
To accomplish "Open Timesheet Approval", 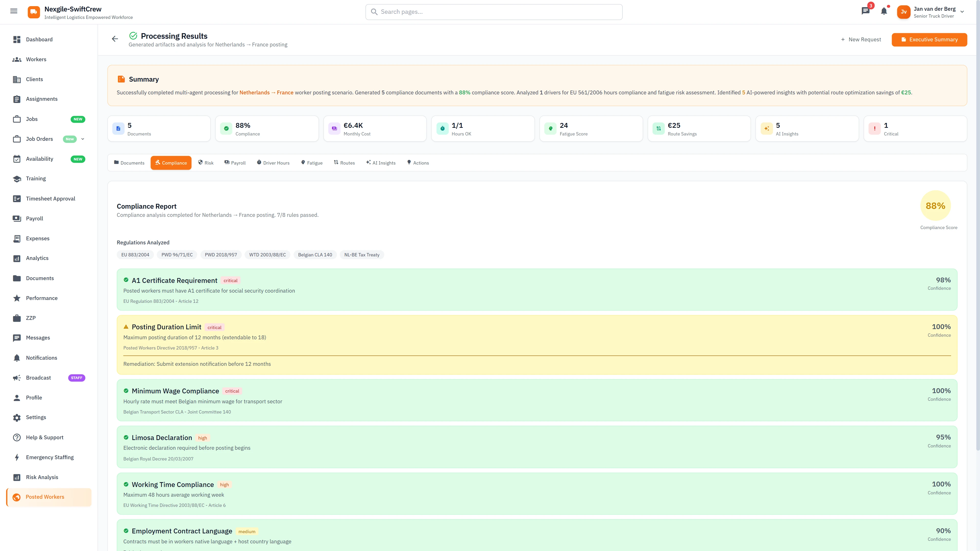I will pyautogui.click(x=51, y=198).
